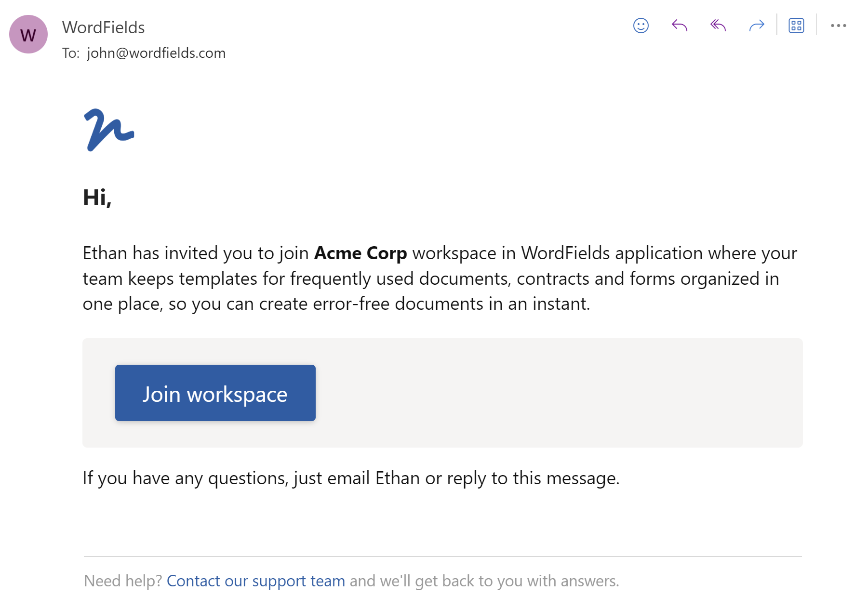Open the More actions ellipsis menu

(838, 26)
